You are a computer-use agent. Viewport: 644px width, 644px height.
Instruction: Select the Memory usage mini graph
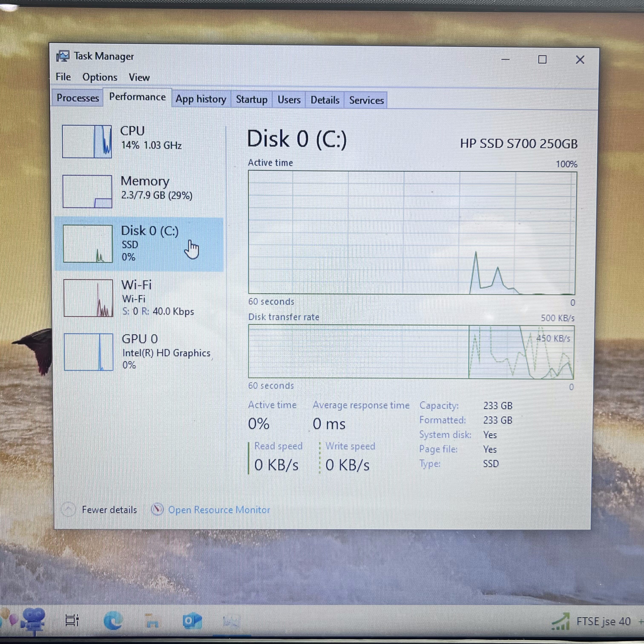(x=87, y=192)
